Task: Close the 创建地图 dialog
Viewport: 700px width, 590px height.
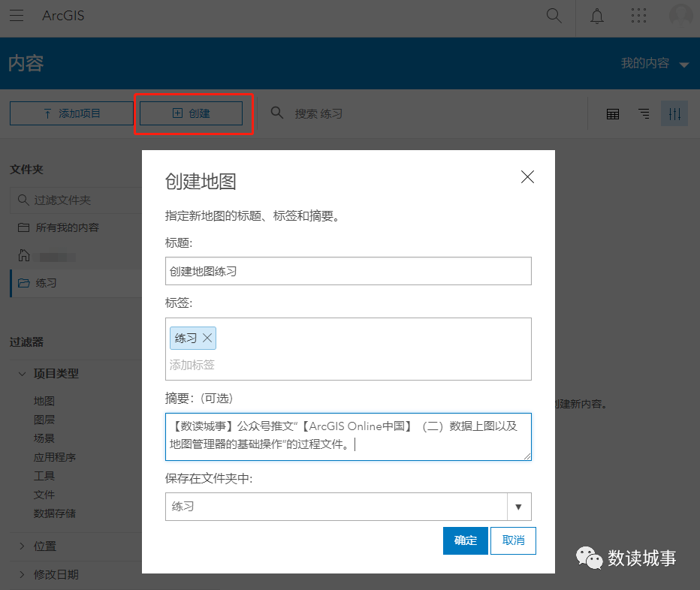Action: (x=527, y=176)
